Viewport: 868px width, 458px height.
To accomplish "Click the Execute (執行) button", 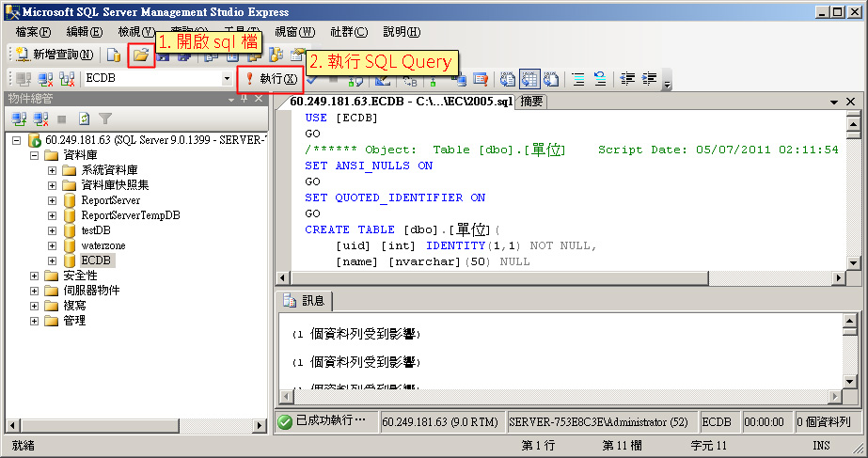I will (271, 79).
